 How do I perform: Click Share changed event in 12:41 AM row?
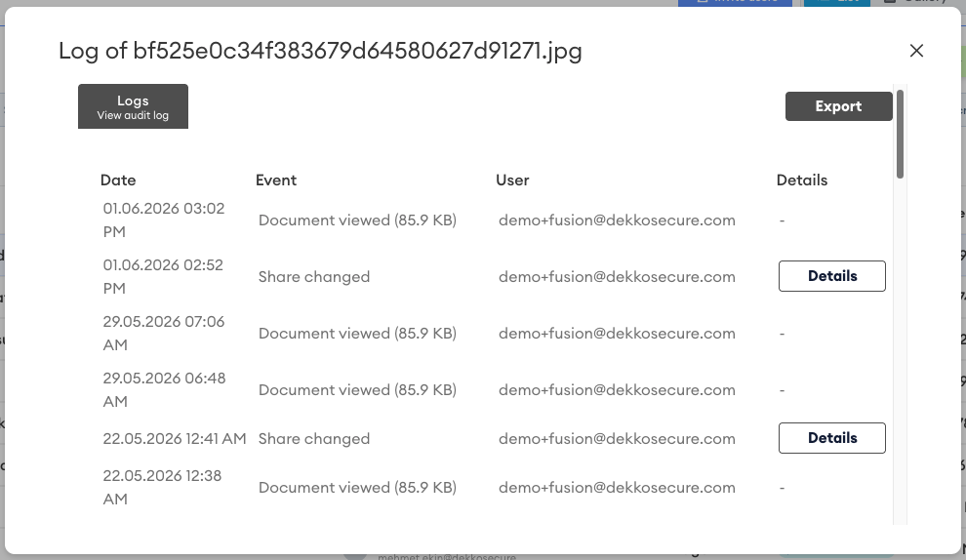pos(314,439)
